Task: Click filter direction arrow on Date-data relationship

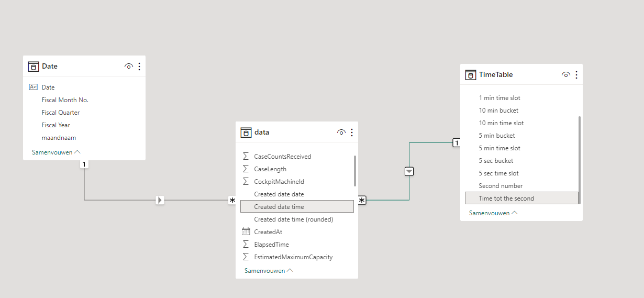Action: coord(160,200)
